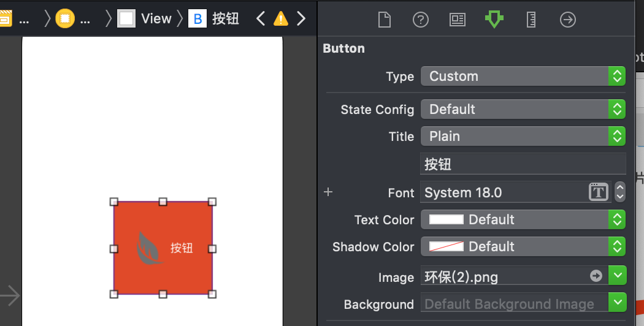Select the Attributes inspector tab
The image size is (644, 326).
tap(494, 19)
